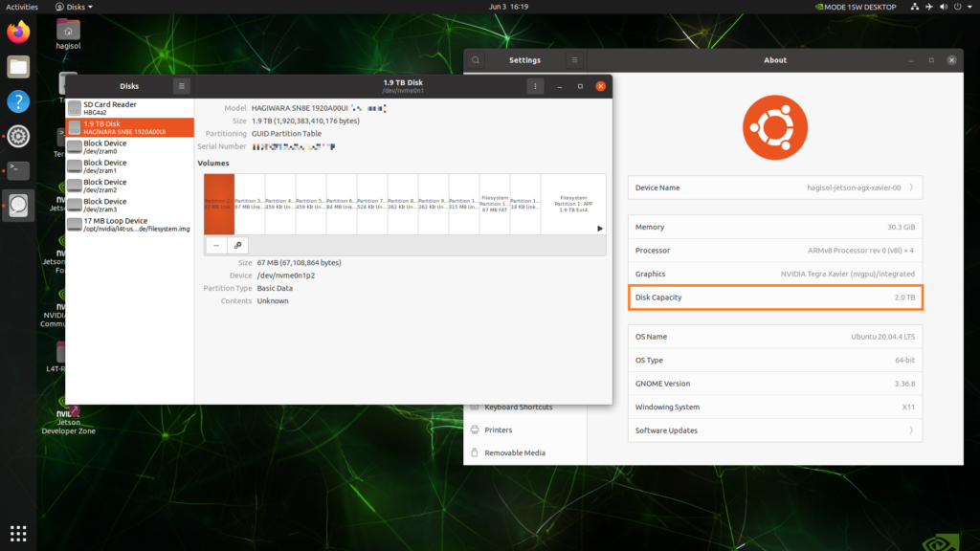Screen dimensions: 980x551
Task: Select the 18 KB Unknown partition block
Action: pos(525,205)
